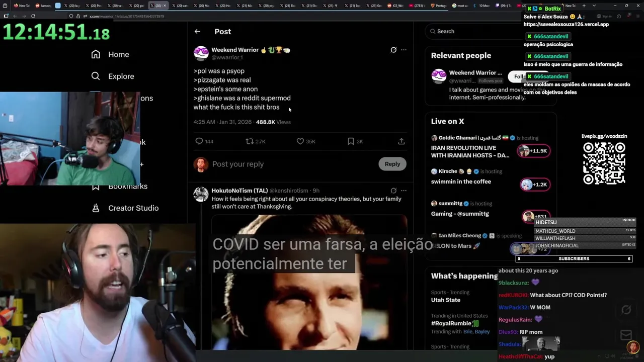
Task: Click the Grok icon on main post
Action: 393,50
